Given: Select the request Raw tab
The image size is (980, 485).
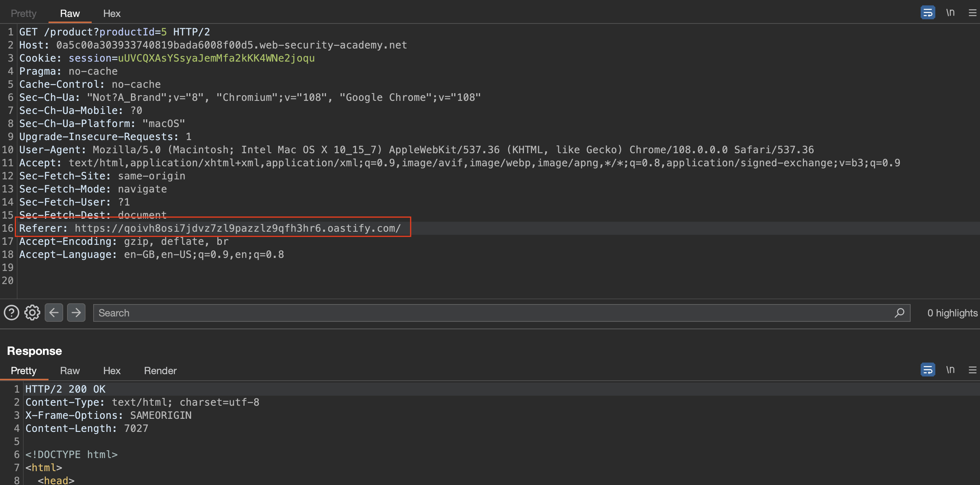Looking at the screenshot, I should pyautogui.click(x=70, y=13).
